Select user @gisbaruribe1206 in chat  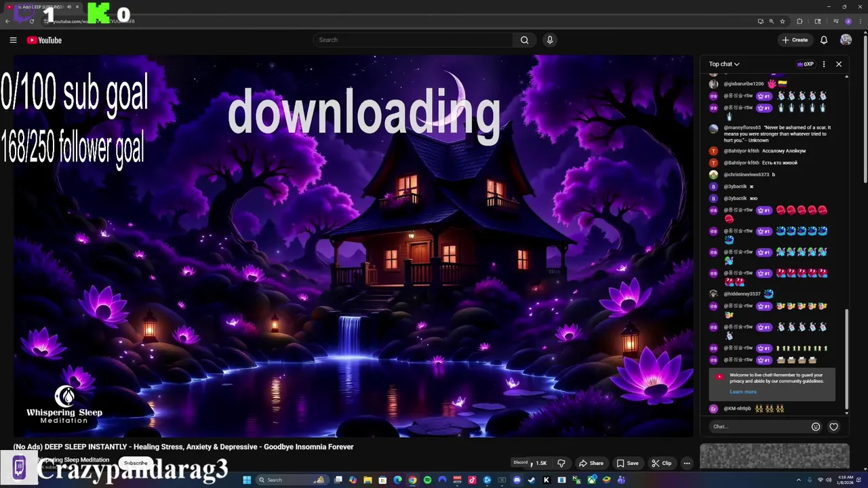tap(743, 84)
